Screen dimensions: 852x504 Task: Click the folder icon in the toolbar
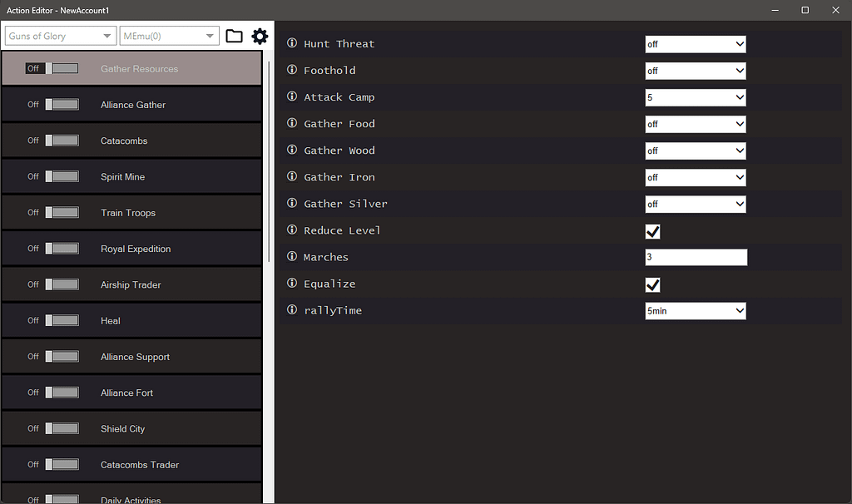(234, 37)
